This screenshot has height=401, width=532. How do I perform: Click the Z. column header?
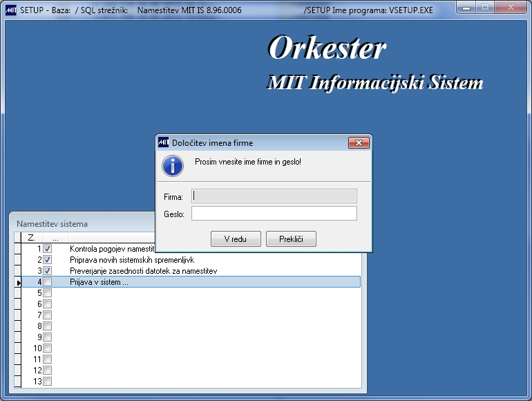coord(32,238)
